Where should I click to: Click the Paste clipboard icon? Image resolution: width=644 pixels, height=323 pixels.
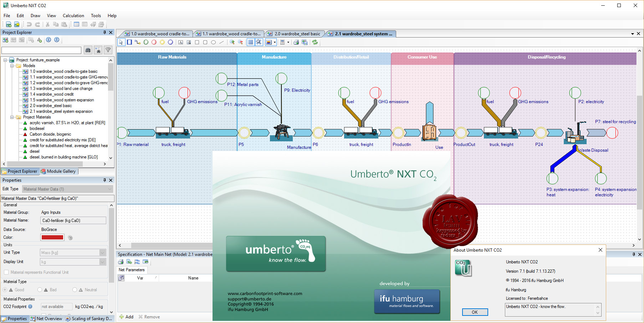coord(64,24)
